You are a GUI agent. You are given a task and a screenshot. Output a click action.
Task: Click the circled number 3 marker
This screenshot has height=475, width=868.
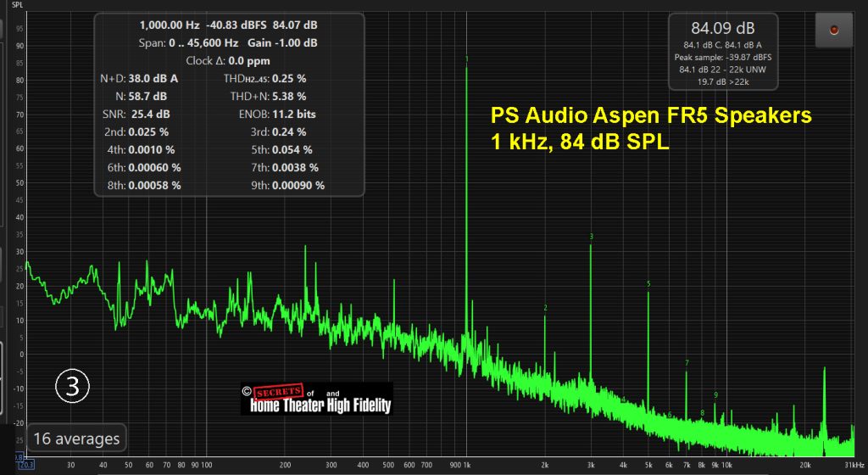[72, 386]
